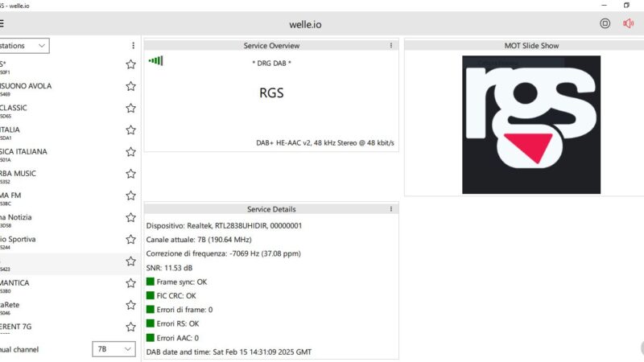Favorite the MA FM station star
Image resolution: width=644 pixels, height=362 pixels.
coord(130,195)
